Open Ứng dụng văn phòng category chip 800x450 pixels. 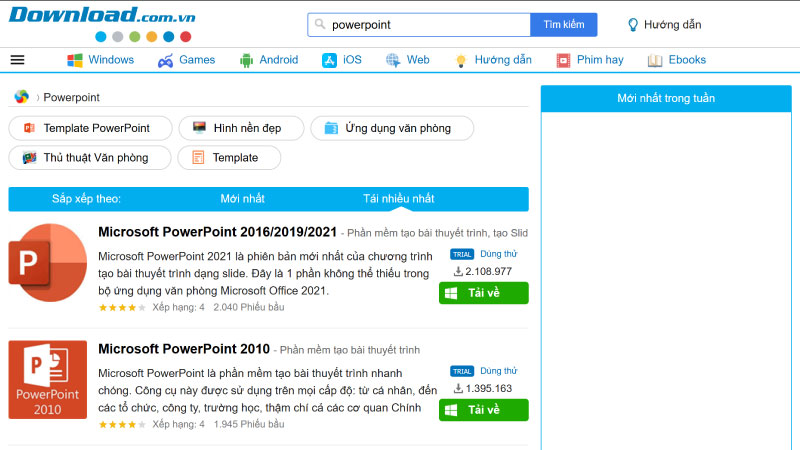point(392,128)
